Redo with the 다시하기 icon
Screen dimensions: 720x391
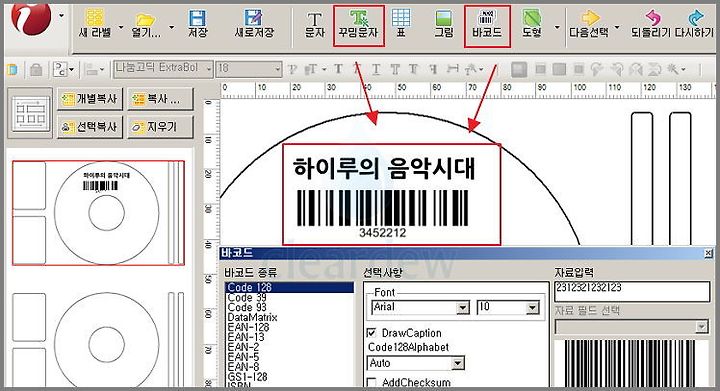click(x=696, y=17)
